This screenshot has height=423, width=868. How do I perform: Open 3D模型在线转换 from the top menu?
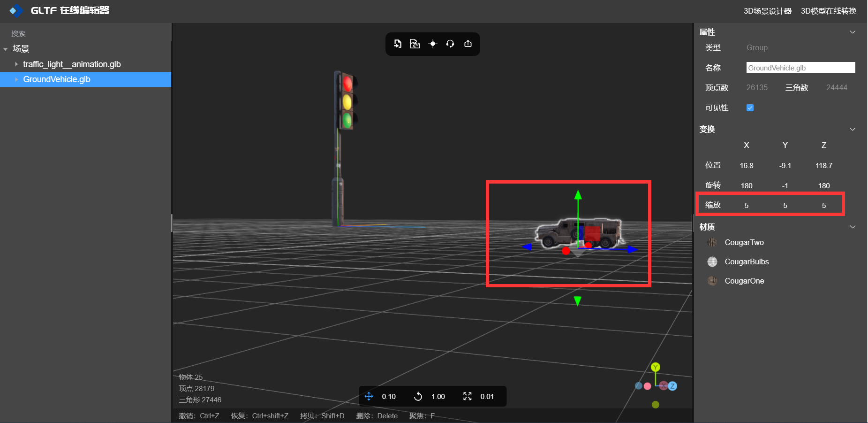coord(829,11)
